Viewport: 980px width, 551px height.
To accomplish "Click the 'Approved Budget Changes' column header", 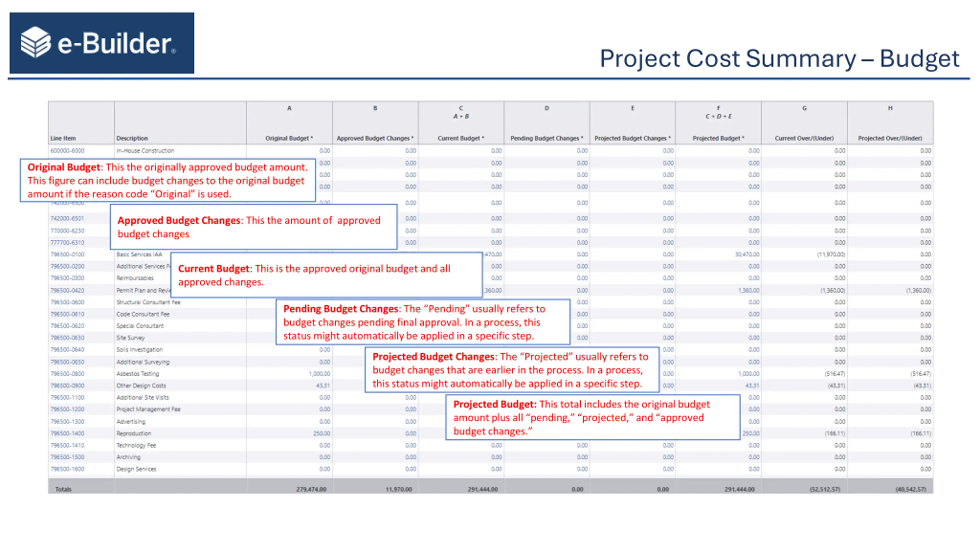I will point(375,138).
